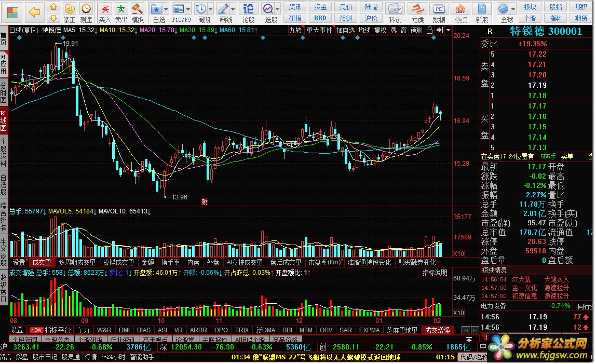Switch to the 换手率 tab
The width and height of the screenshot is (596, 364).
(x=170, y=262)
